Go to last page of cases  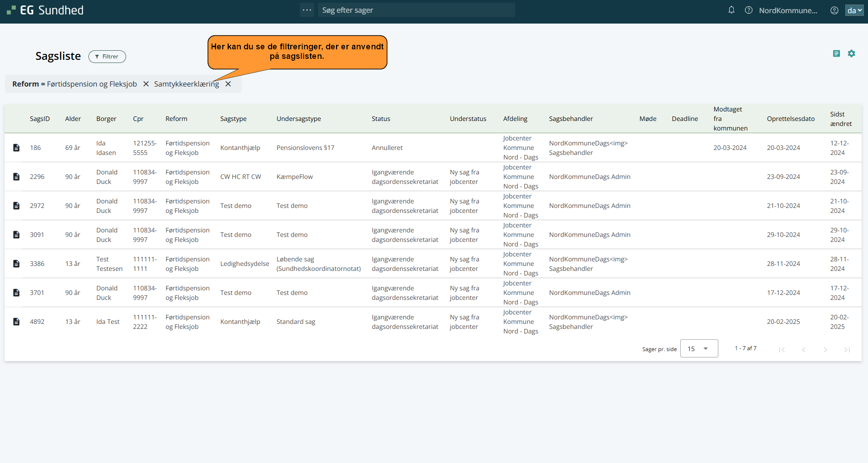(x=847, y=349)
